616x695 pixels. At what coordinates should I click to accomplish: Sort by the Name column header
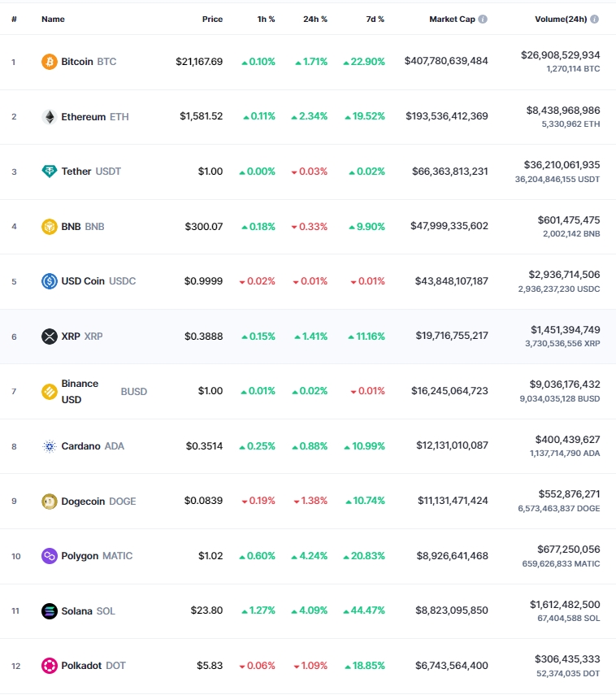pos(53,19)
